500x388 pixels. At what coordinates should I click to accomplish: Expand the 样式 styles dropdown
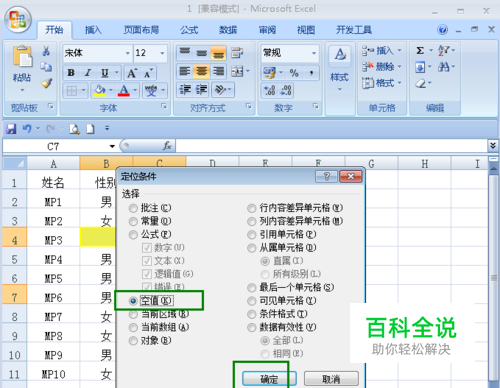point(340,89)
